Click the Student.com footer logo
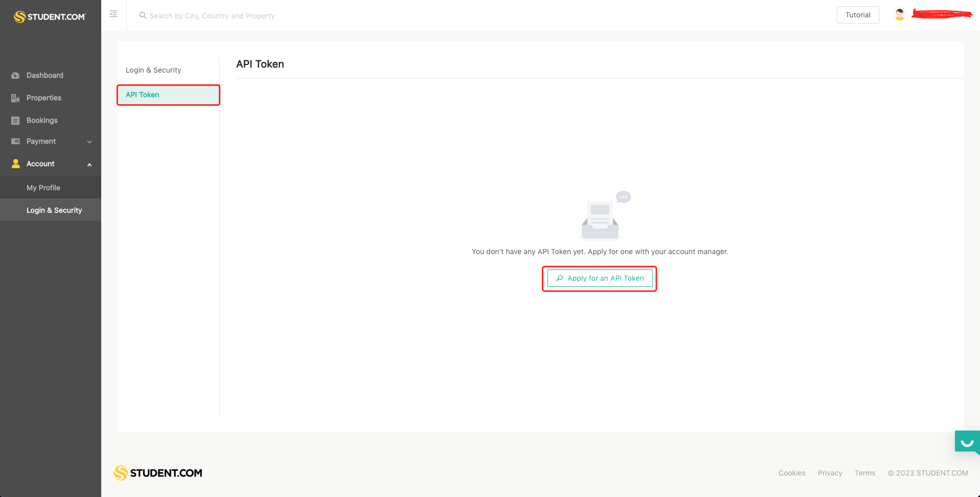 coord(158,473)
